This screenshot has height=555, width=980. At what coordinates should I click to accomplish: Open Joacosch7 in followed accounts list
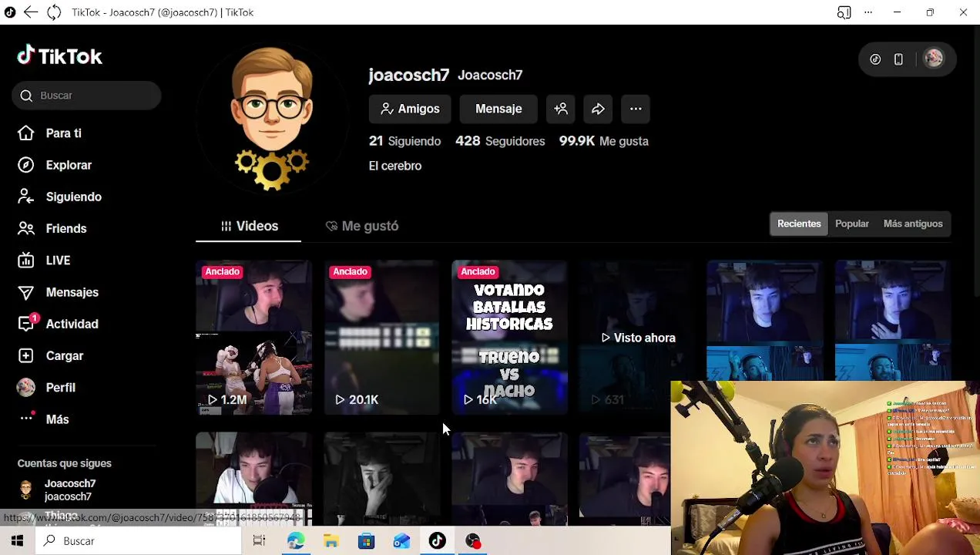pos(69,490)
